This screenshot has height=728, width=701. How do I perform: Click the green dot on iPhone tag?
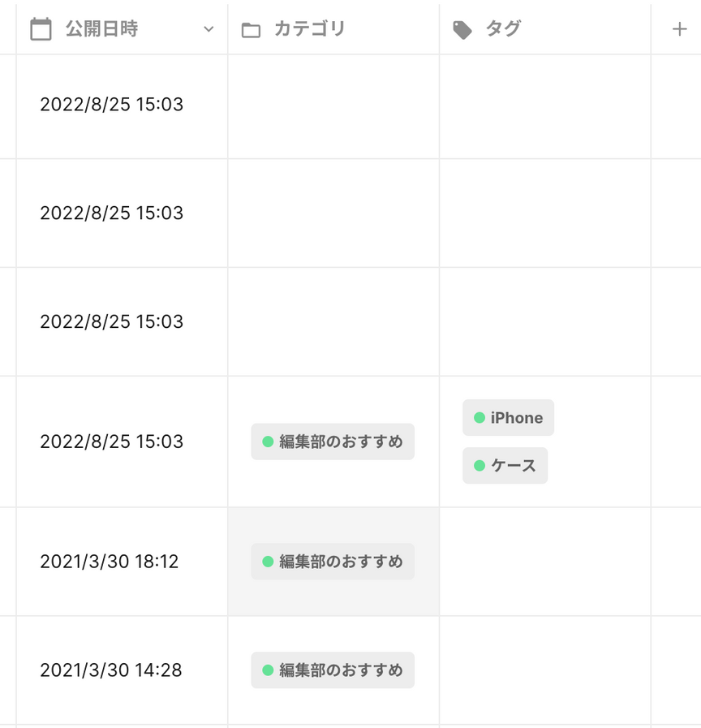(480, 417)
